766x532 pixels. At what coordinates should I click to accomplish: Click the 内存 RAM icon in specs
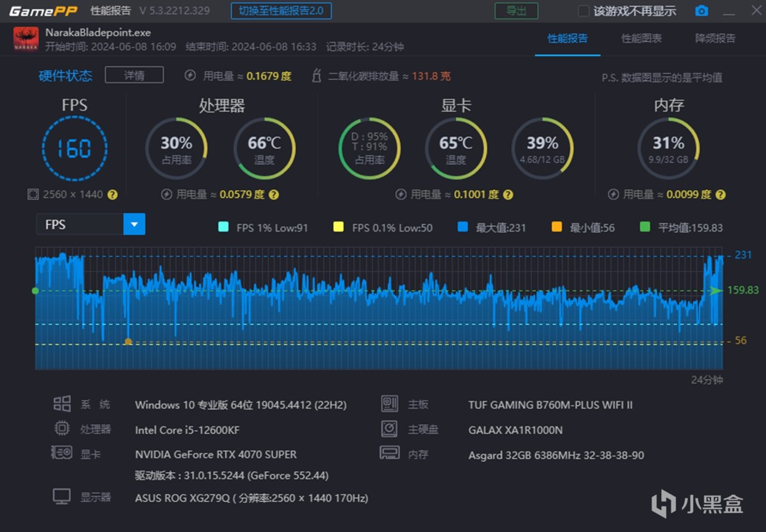point(390,452)
